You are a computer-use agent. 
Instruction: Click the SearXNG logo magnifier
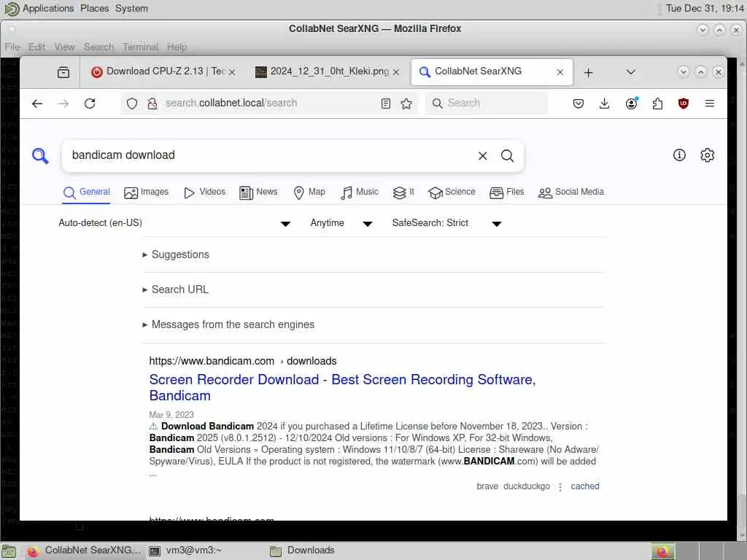pos(41,156)
